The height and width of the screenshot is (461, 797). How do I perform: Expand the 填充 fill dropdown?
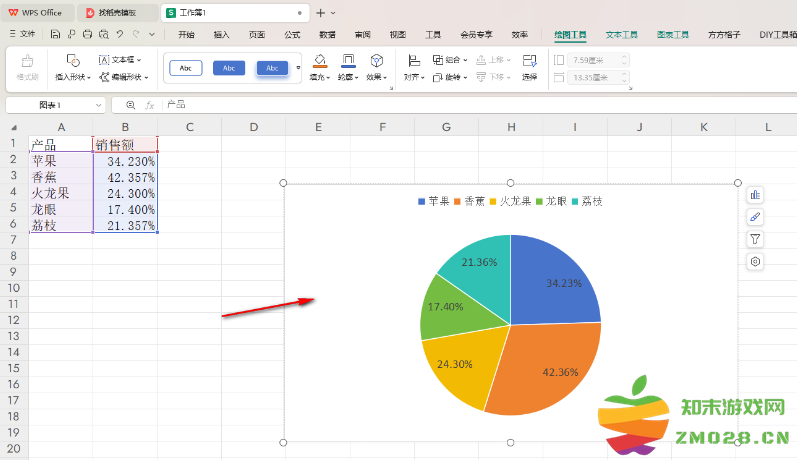coord(319,77)
